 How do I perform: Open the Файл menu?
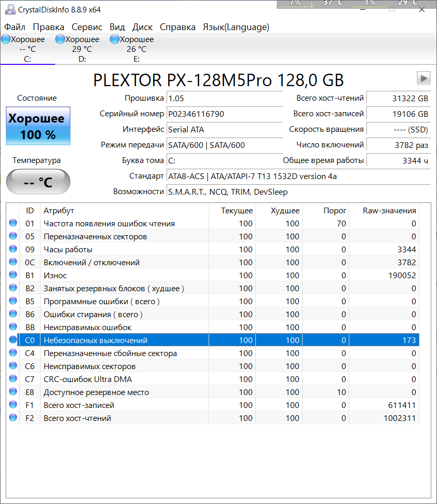tap(15, 27)
